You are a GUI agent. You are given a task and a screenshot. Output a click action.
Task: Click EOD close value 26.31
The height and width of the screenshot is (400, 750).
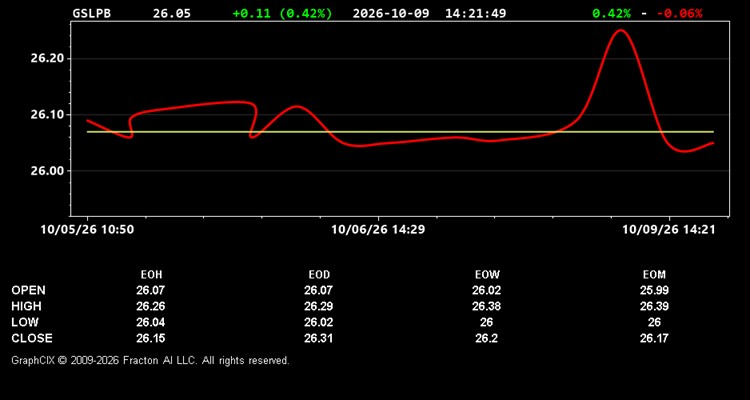point(319,338)
